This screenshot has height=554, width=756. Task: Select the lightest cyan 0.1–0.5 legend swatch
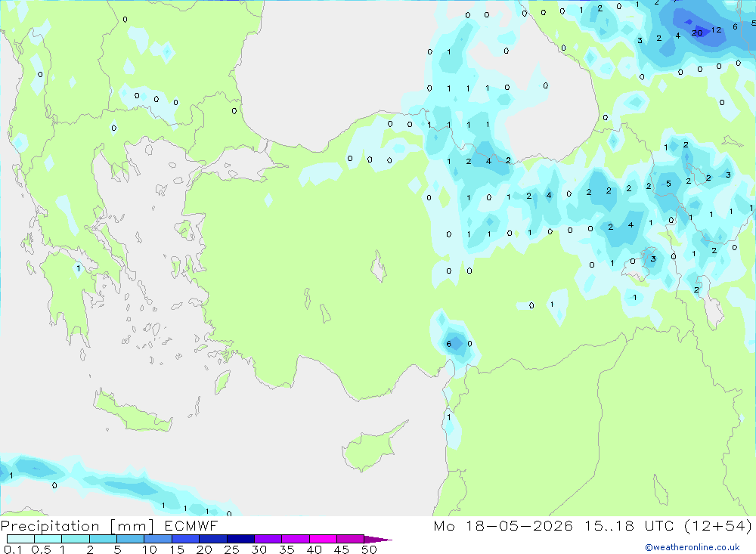click(20, 539)
